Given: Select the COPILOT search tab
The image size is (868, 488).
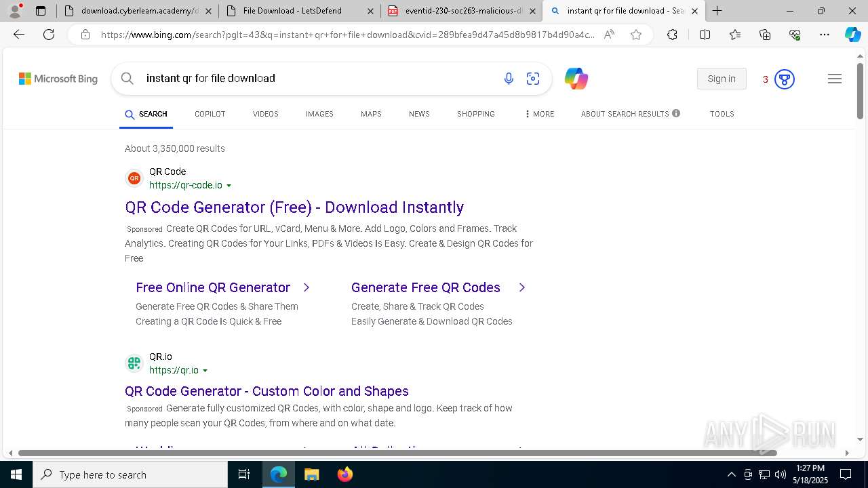Looking at the screenshot, I should (x=210, y=114).
